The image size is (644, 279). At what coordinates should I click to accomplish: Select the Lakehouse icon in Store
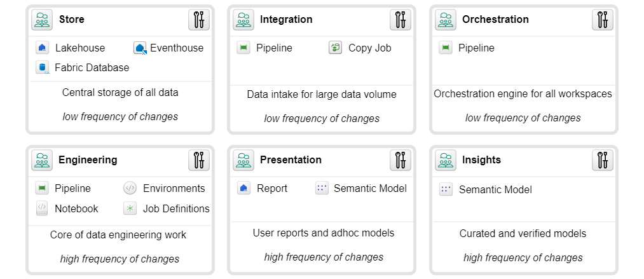click(x=41, y=48)
